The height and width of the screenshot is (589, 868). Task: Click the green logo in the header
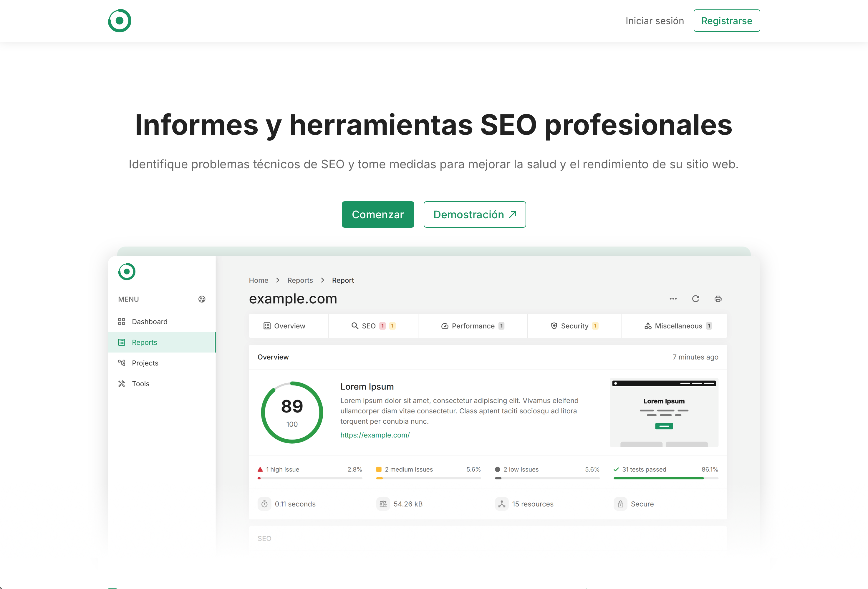click(x=120, y=21)
